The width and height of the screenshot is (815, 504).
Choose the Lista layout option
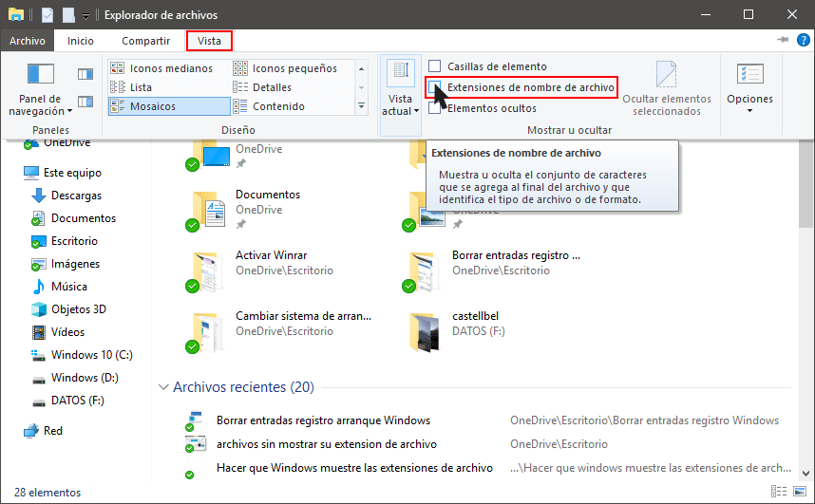point(131,87)
